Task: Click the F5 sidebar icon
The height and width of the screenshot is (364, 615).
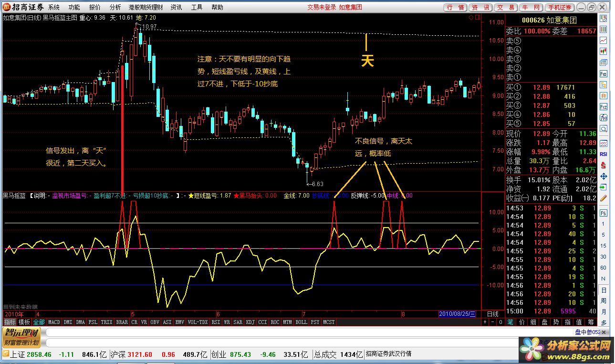Action: pyautogui.click(x=604, y=213)
